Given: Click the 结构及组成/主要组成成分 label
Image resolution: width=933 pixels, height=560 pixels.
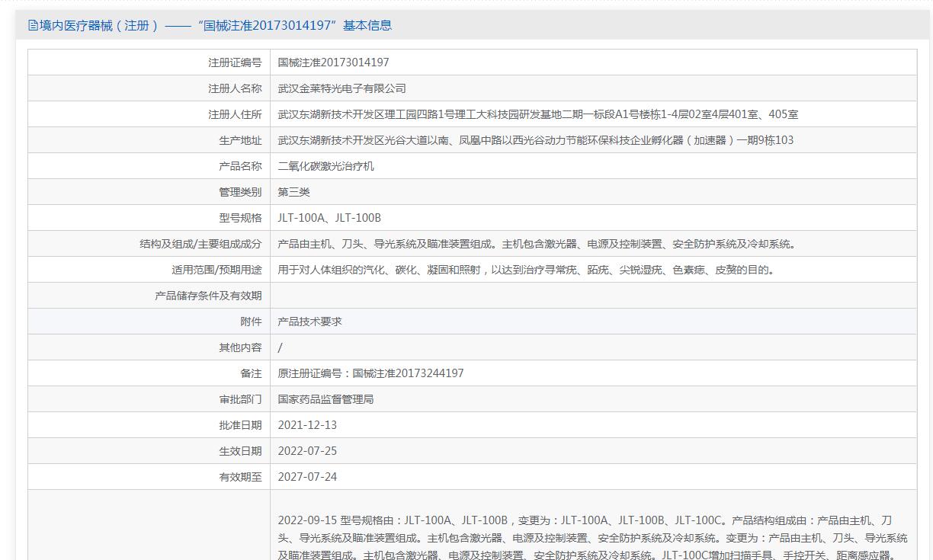Looking at the screenshot, I should [x=200, y=244].
